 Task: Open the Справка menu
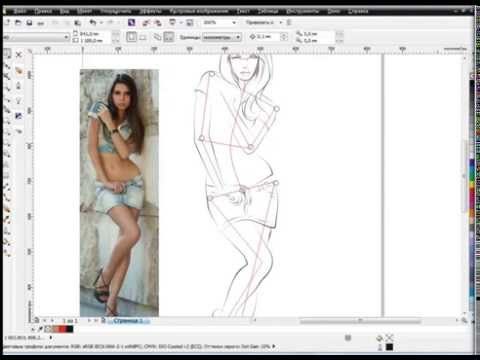(x=358, y=11)
